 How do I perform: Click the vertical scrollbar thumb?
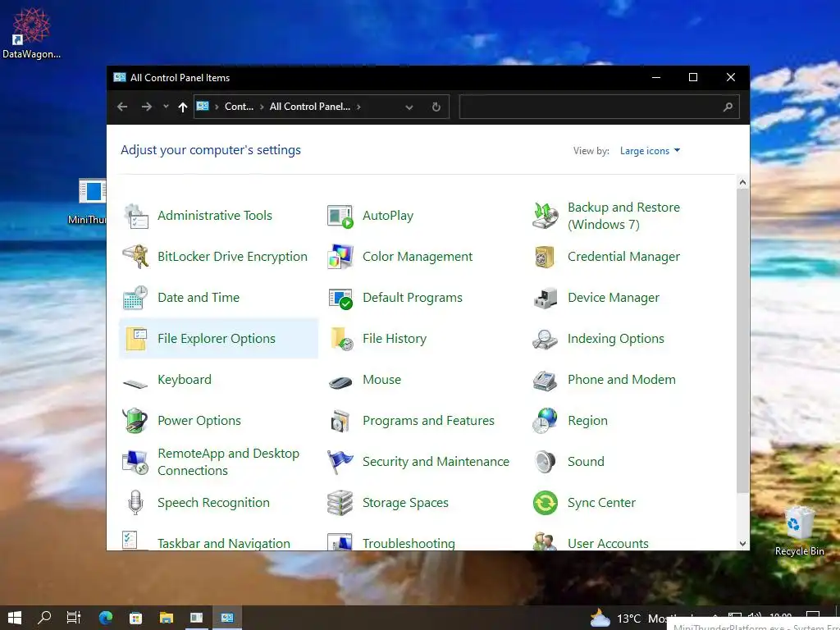coord(742,340)
